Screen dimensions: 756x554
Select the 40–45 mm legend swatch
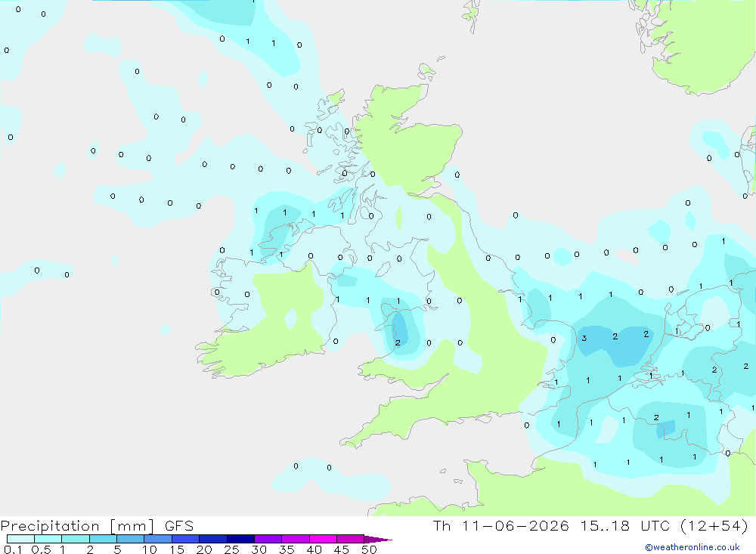(323, 539)
